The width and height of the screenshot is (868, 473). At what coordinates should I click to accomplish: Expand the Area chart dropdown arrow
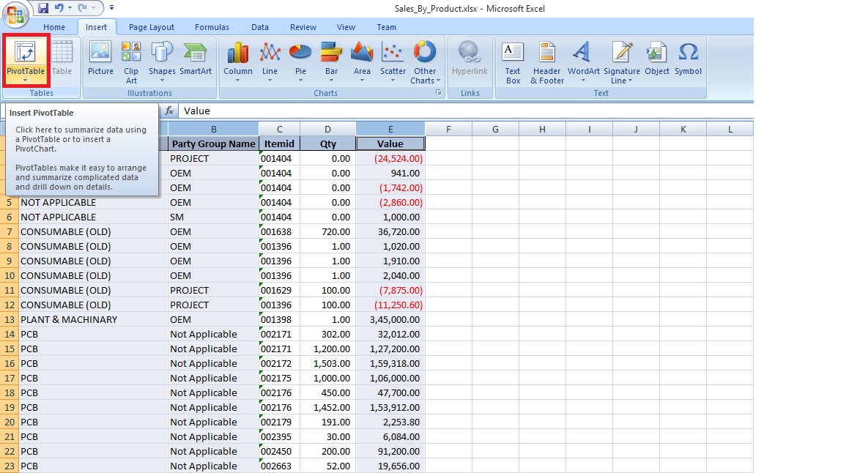362,81
